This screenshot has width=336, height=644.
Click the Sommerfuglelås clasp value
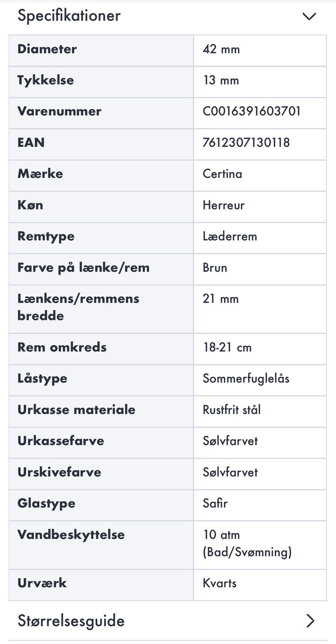(x=246, y=379)
